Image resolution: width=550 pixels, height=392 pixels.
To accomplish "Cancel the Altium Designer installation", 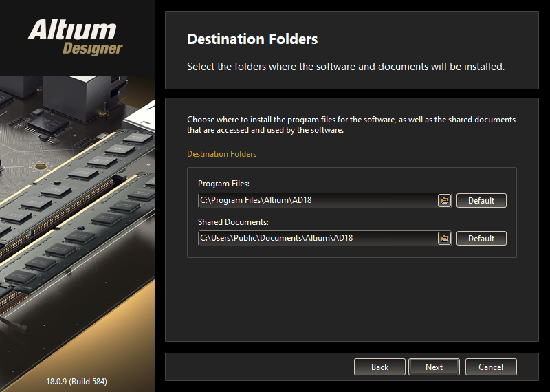I will [491, 367].
